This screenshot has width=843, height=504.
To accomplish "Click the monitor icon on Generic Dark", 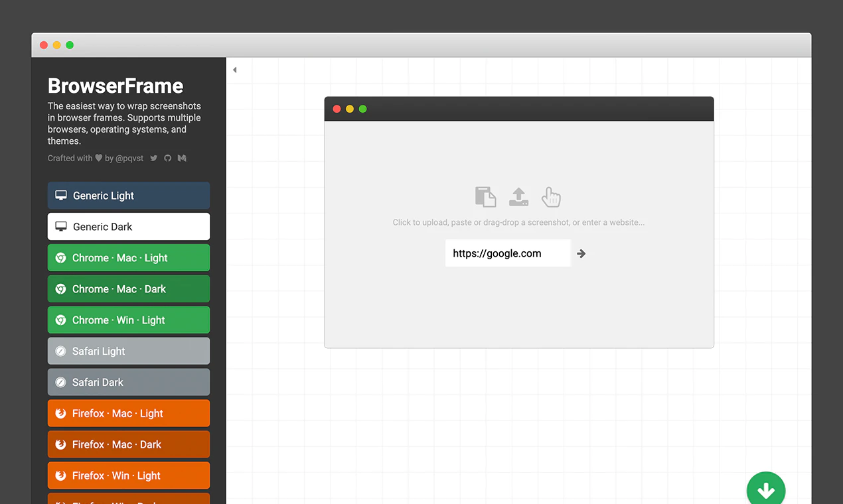I will tap(61, 227).
